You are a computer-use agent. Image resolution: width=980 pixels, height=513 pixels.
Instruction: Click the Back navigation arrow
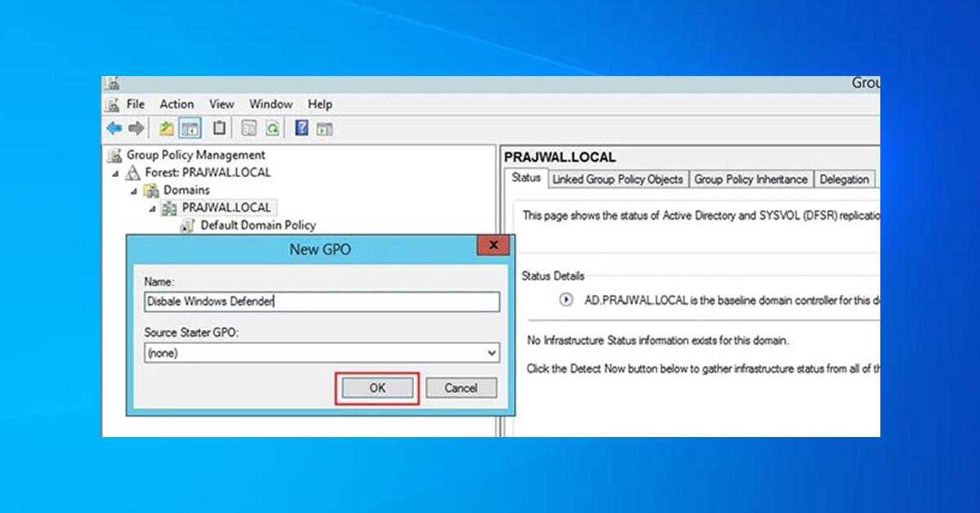click(114, 127)
